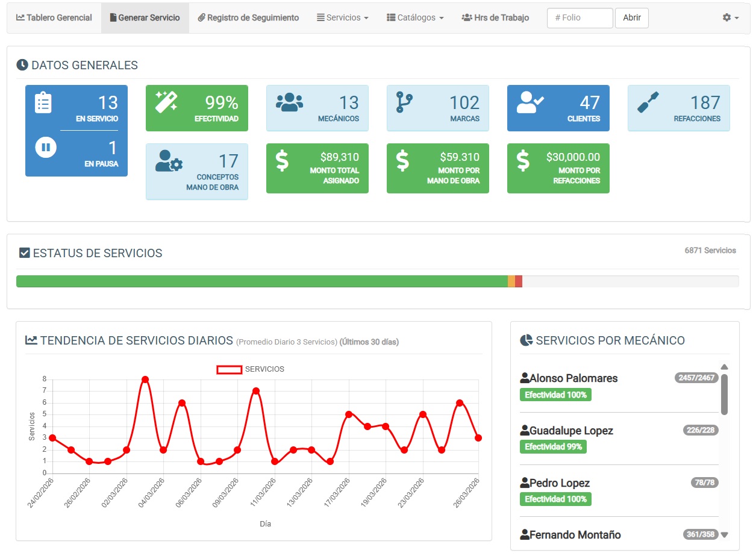Select mechanic Guadalupe Lopez
Screen dimensions: 756x556
(x=571, y=431)
